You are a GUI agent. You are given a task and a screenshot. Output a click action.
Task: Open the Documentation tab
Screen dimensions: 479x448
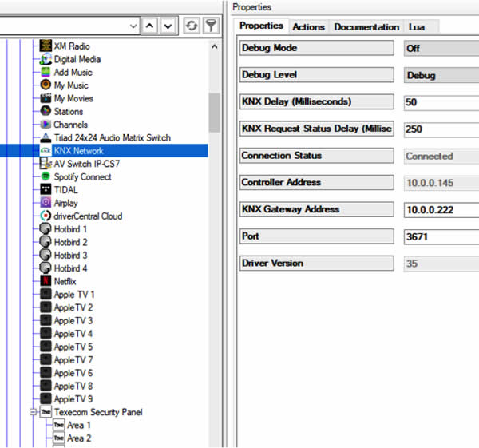click(366, 27)
